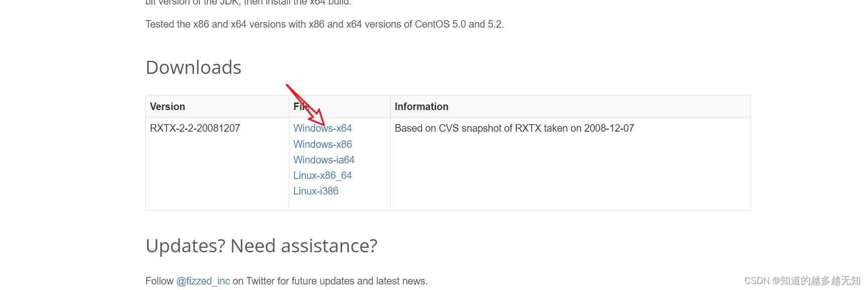Open the Windows-x64 download link

pos(322,128)
